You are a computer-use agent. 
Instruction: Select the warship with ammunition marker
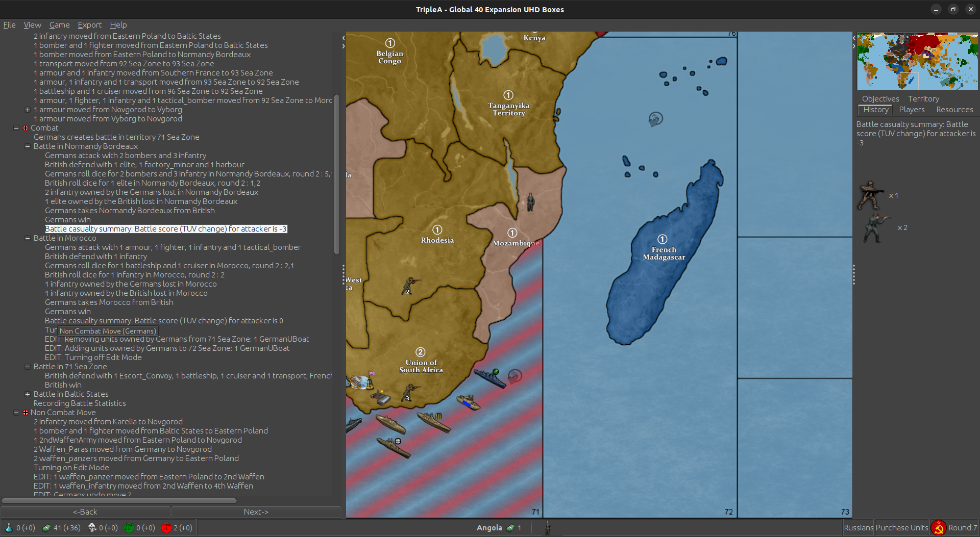433,422
